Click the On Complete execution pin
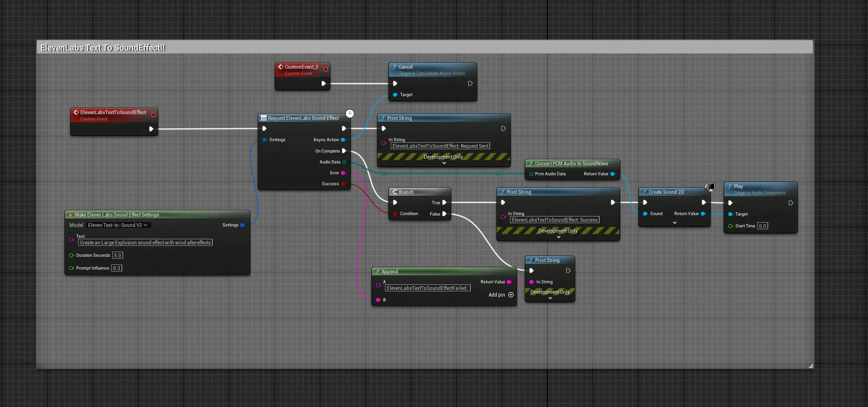Viewport: 868px width, 407px height. click(344, 151)
